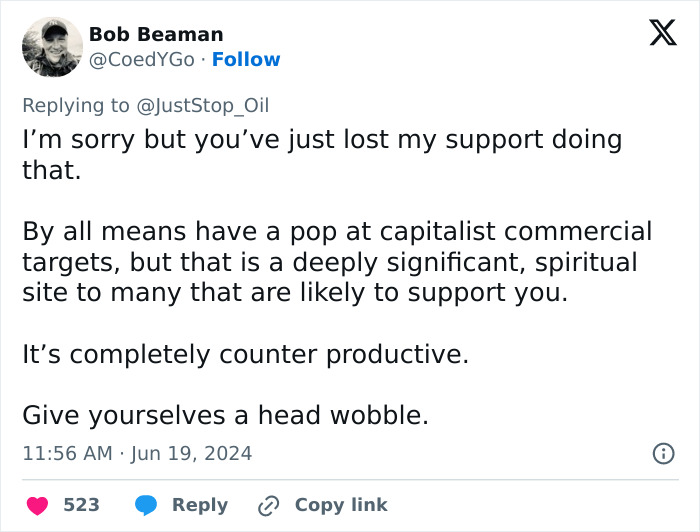Click the "By all means" paragraph
Screen dimensions: 700x532
(x=336, y=262)
